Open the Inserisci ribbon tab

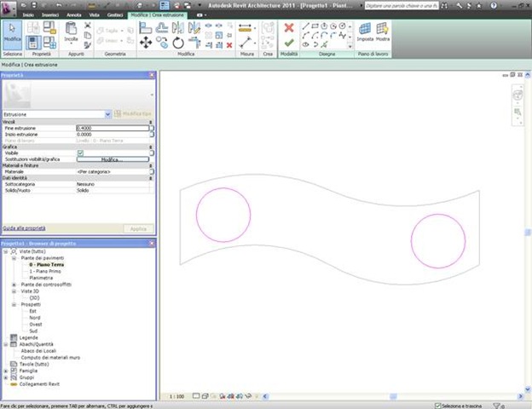(50, 15)
